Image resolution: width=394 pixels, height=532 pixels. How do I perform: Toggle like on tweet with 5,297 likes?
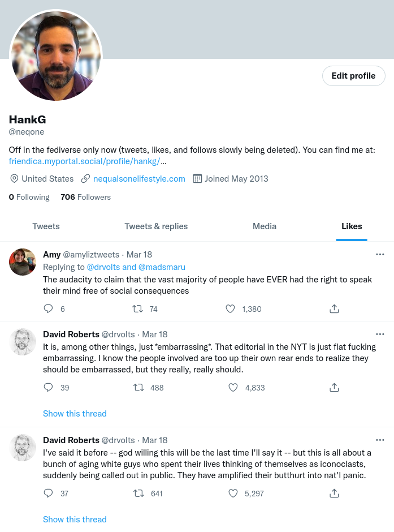232,494
